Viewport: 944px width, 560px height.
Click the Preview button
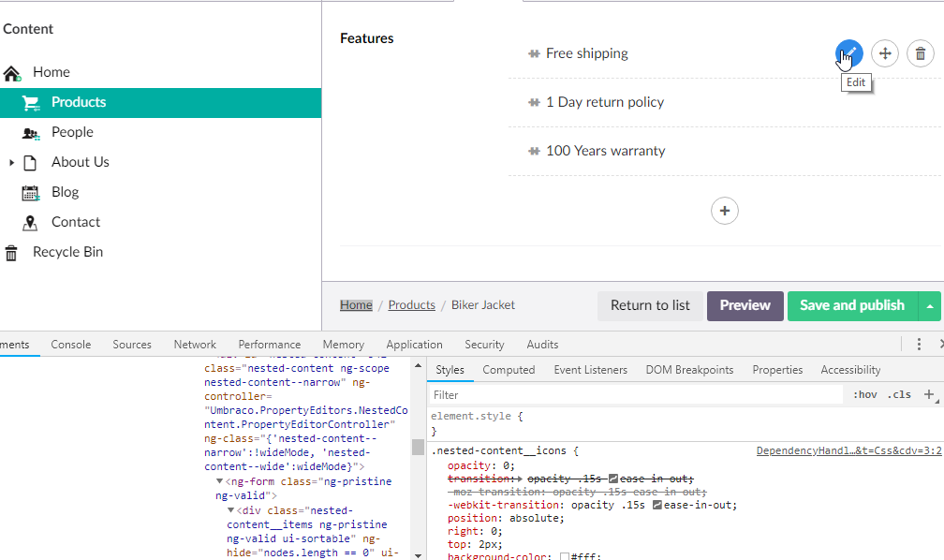745,305
